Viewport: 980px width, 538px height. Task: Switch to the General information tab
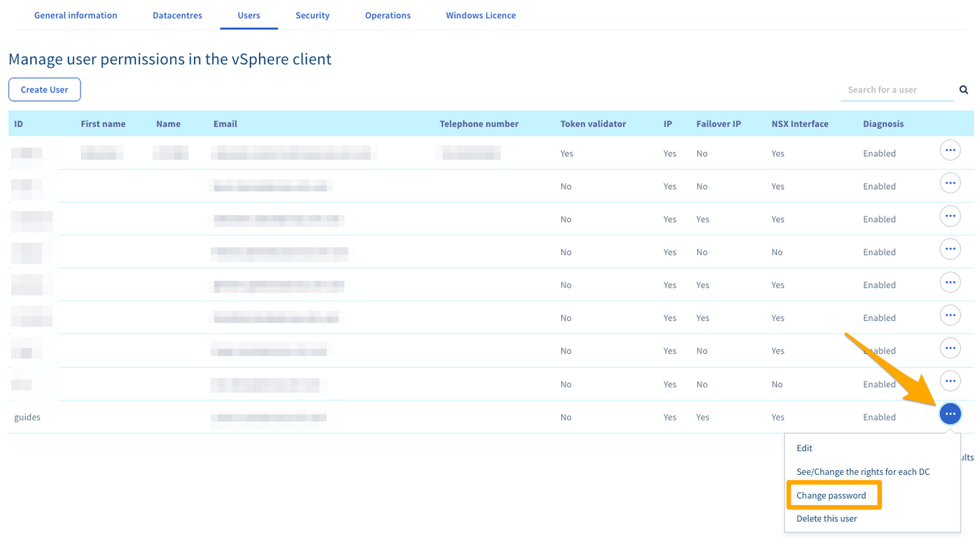(x=76, y=15)
